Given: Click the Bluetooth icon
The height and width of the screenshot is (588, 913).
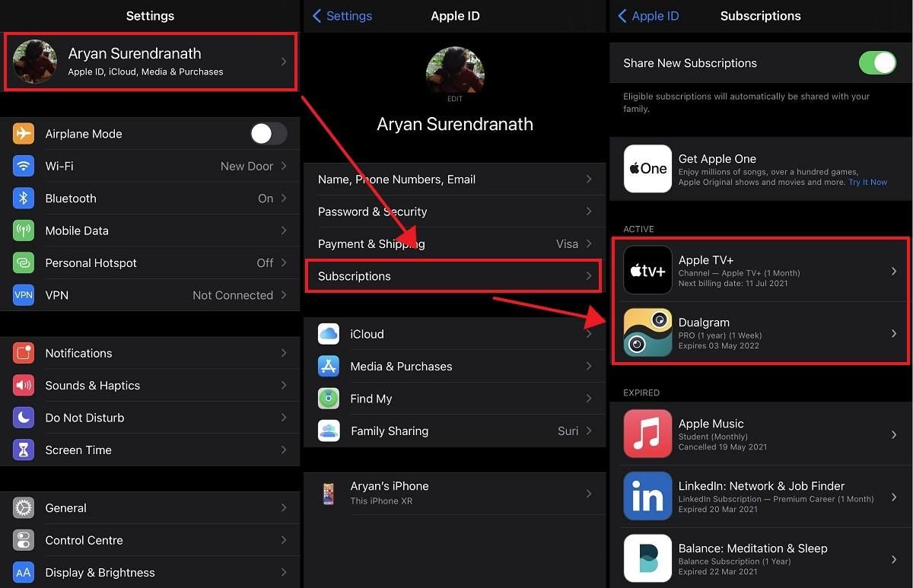Looking at the screenshot, I should click(23, 198).
